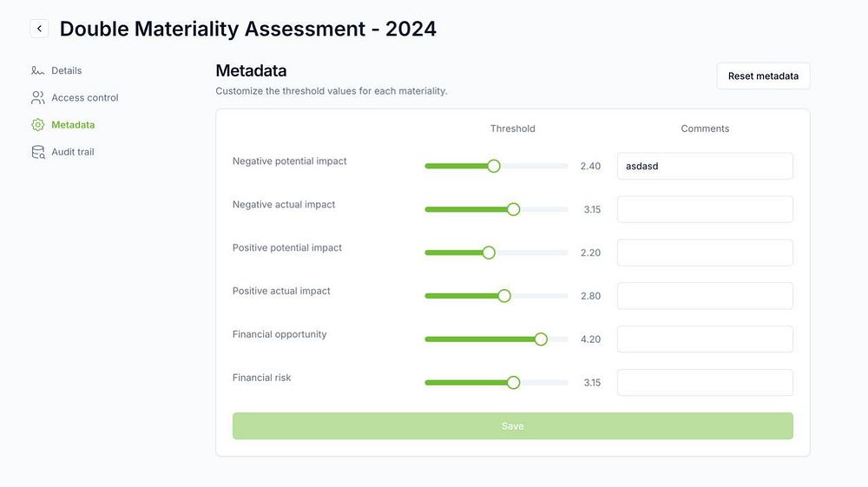Focus the comment field containing asdasd
This screenshot has width=868, height=487.
705,166
